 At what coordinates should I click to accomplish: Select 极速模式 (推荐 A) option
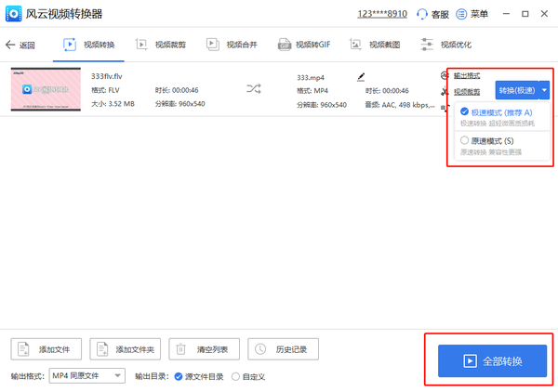pos(502,117)
